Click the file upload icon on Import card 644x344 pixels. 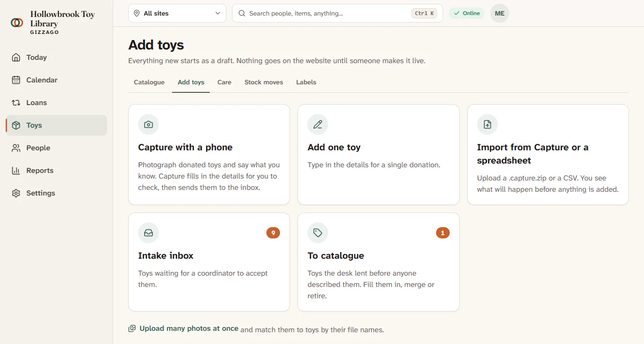pyautogui.click(x=487, y=124)
